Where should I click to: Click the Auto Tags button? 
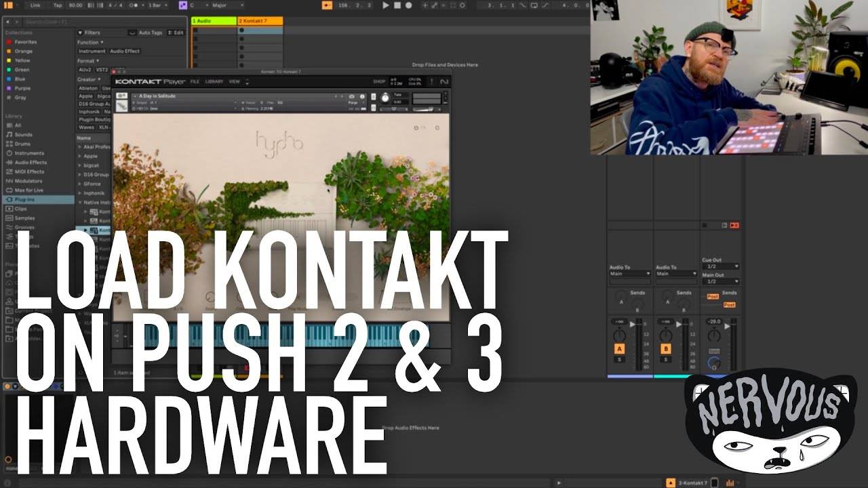tap(151, 33)
